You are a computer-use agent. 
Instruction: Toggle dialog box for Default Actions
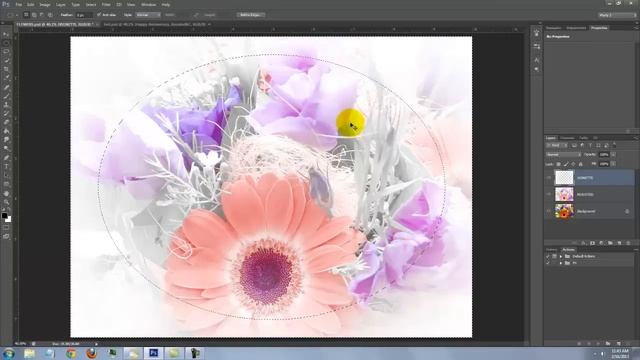tap(554, 256)
